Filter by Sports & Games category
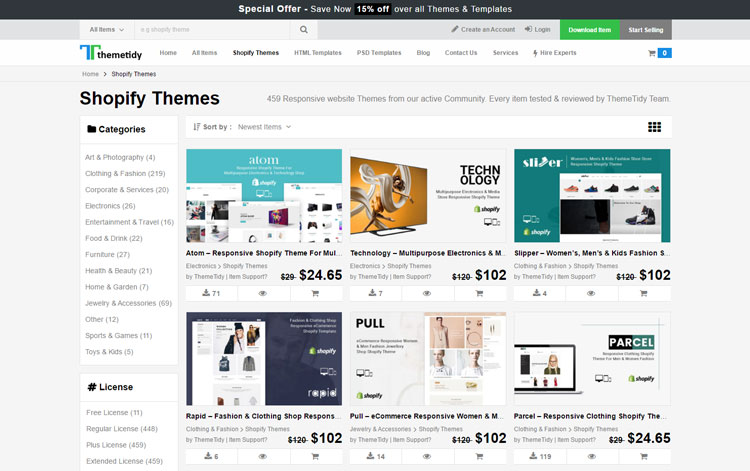The height and width of the screenshot is (471, 750). [118, 336]
